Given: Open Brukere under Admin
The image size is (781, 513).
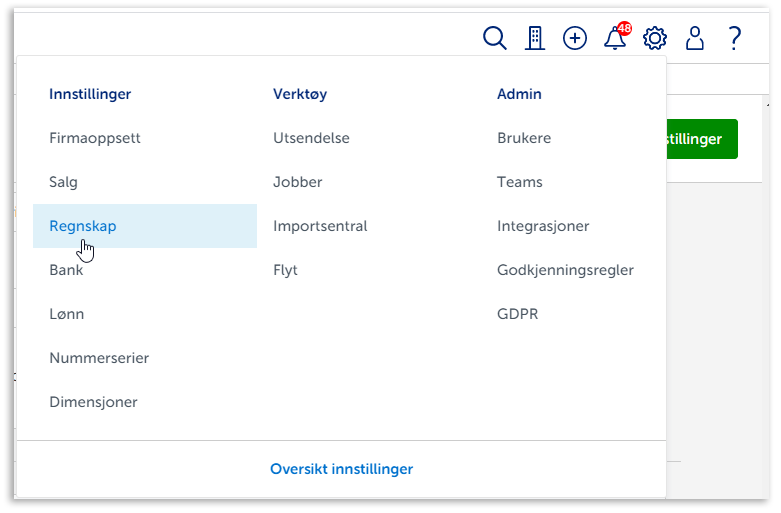Looking at the screenshot, I should [x=524, y=138].
